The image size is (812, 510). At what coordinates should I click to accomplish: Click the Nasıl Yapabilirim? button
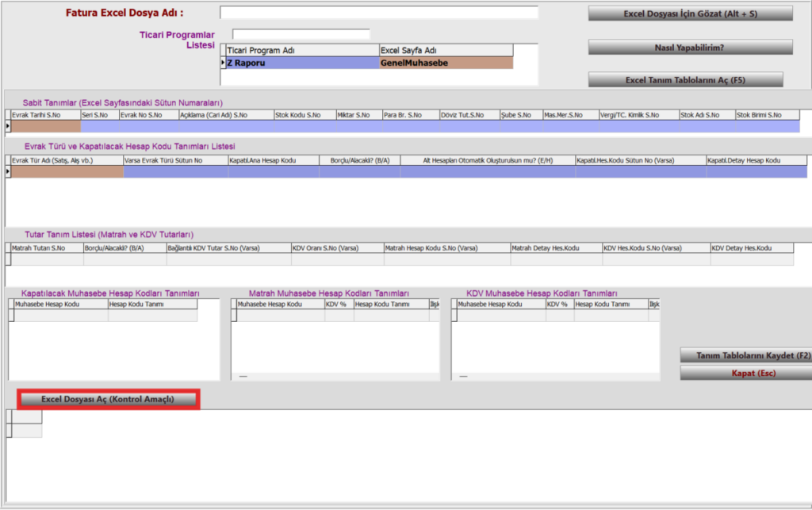691,48
